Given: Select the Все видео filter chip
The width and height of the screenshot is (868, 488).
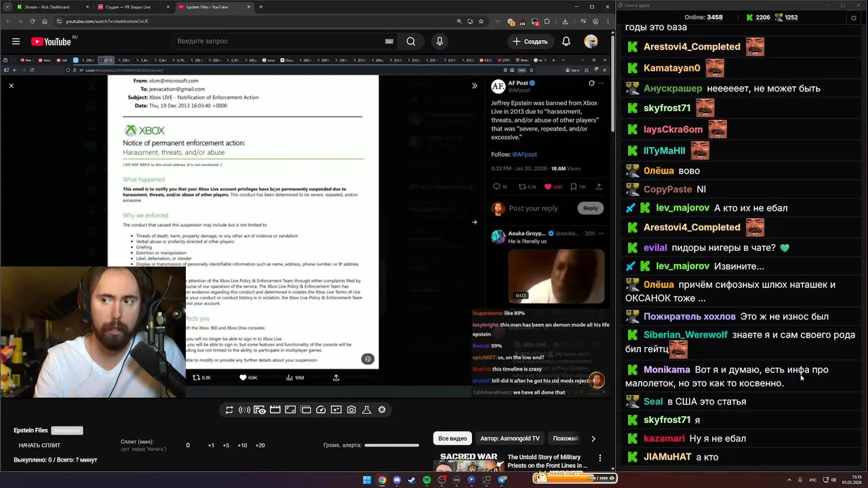Looking at the screenshot, I should 452,439.
